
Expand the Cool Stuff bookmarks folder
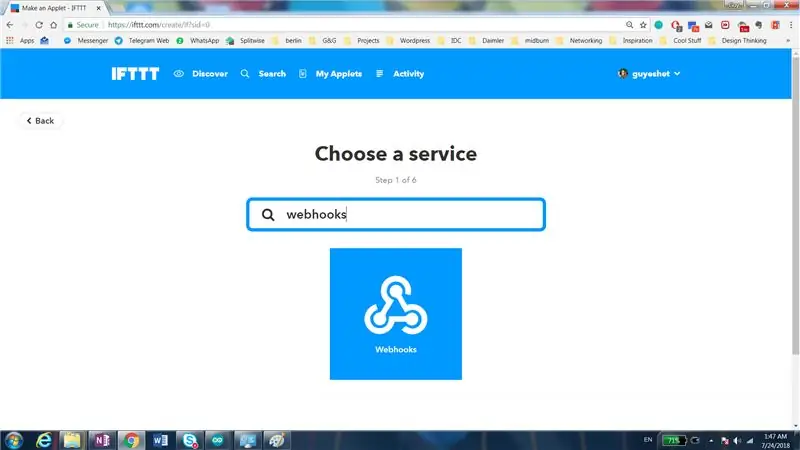pos(681,40)
